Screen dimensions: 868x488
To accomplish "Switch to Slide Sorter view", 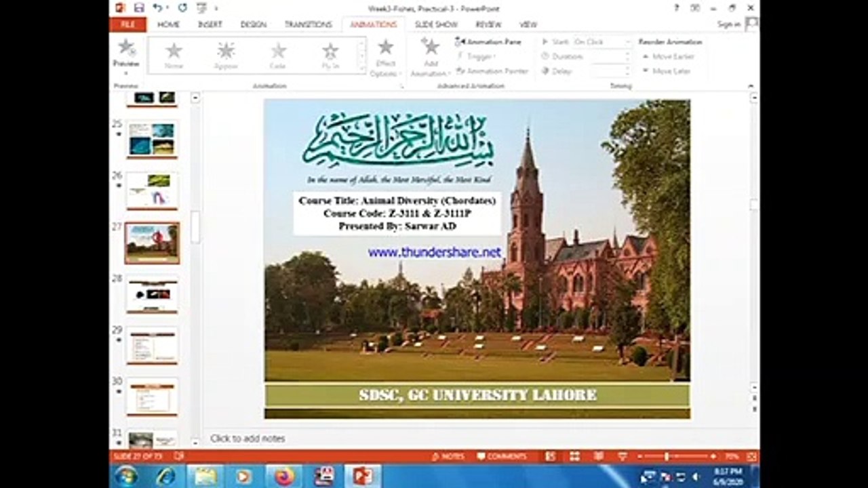I will click(x=574, y=456).
